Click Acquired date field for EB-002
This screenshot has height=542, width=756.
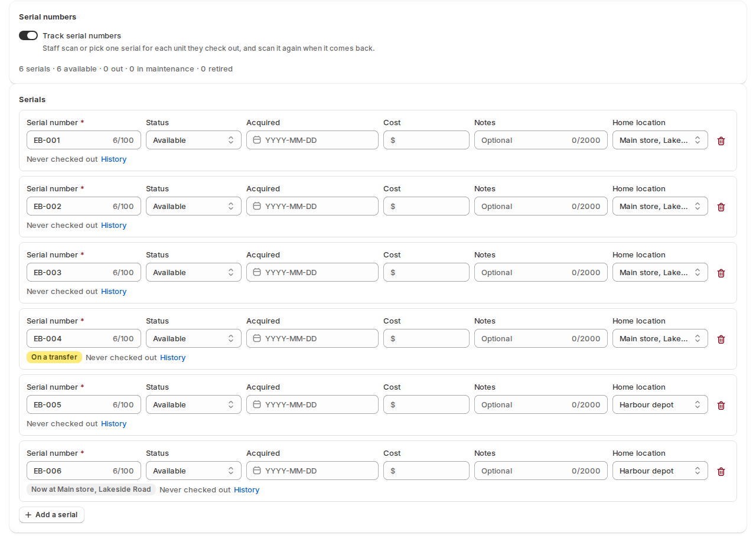click(x=312, y=206)
